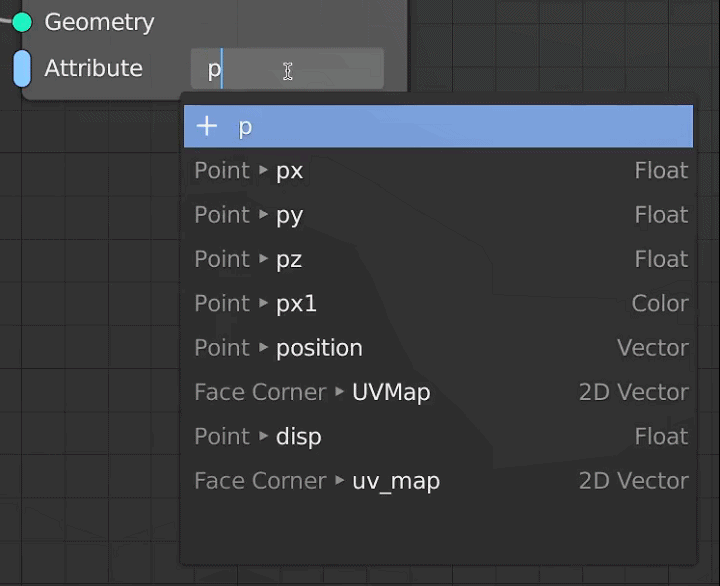Click the arrow icon before px
Viewport: 720px width, 586px height.
pos(264,170)
